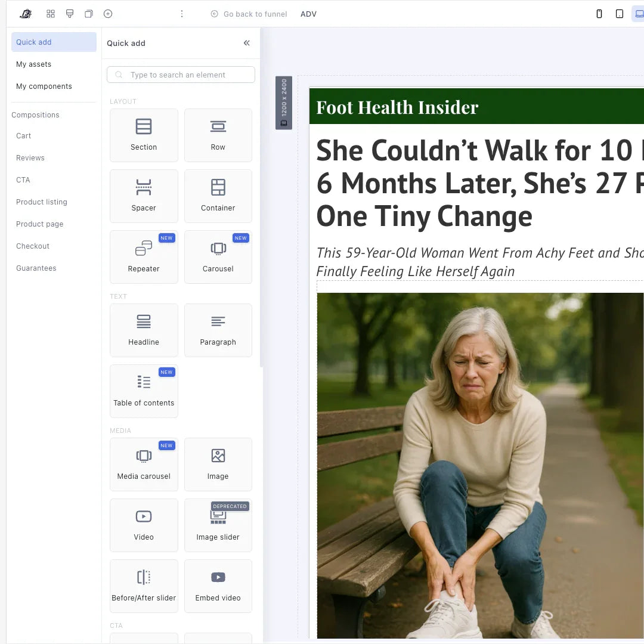This screenshot has width=644, height=644.
Task: Add a Before/After slider element
Action: click(x=144, y=586)
